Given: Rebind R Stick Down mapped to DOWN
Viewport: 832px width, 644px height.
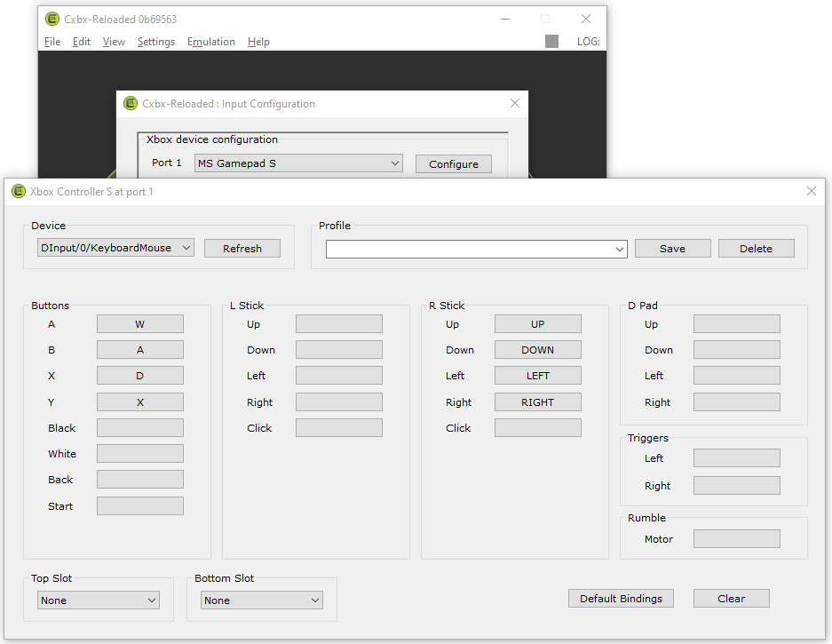Looking at the screenshot, I should click(538, 350).
